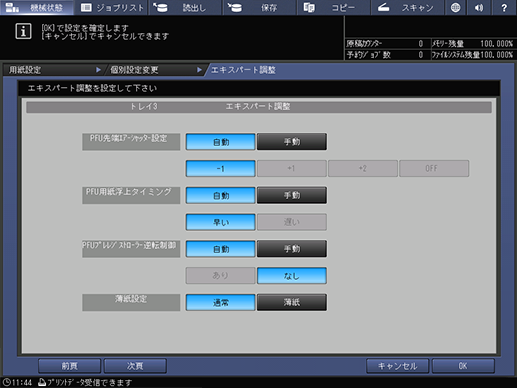This screenshot has height=388, width=517.
Task: Click the PFU先端エアーシャッター設定 label
Action: pos(131,142)
